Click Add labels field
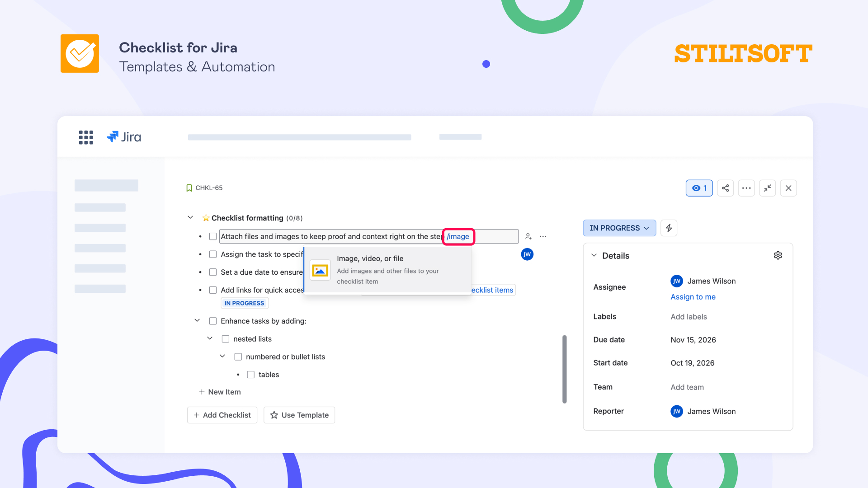868x488 pixels. tap(689, 317)
